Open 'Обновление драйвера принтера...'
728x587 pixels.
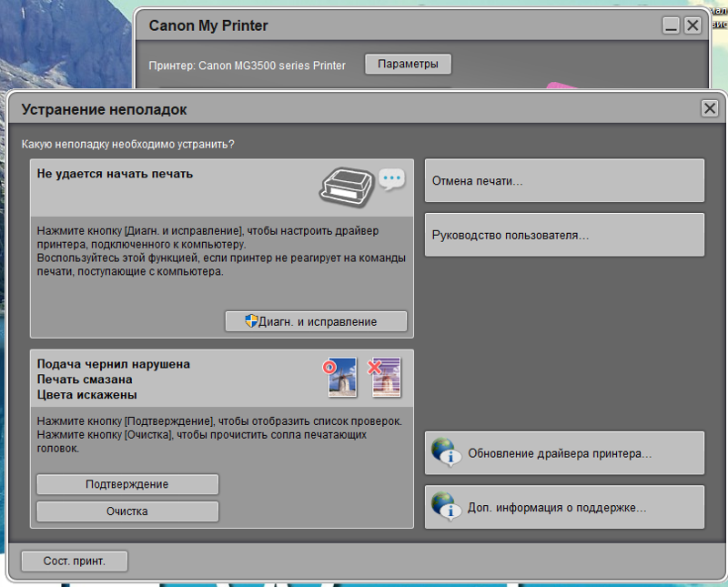pyautogui.click(x=564, y=453)
